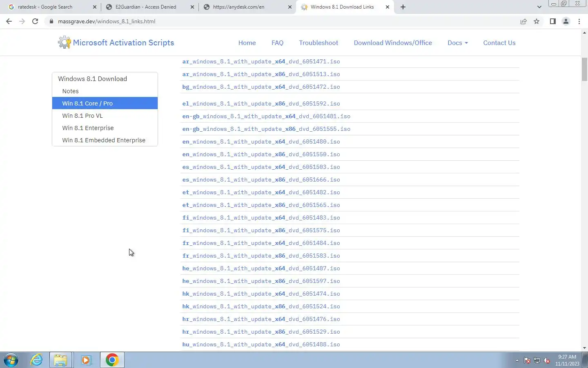The height and width of the screenshot is (368, 588).
Task: Click the share page icon
Action: (x=523, y=21)
